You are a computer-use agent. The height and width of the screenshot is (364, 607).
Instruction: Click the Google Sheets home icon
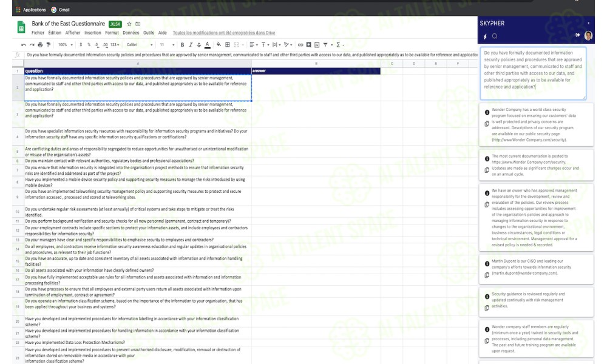pos(21,27)
